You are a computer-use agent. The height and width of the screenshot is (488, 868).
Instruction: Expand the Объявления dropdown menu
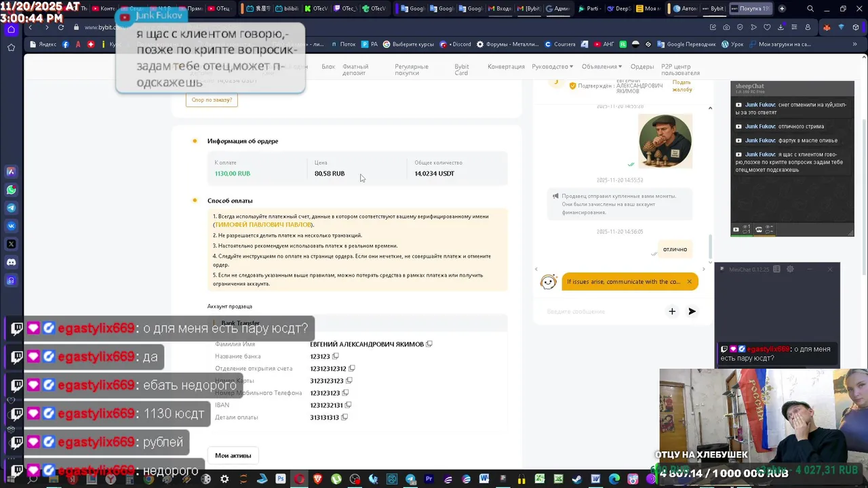(601, 66)
